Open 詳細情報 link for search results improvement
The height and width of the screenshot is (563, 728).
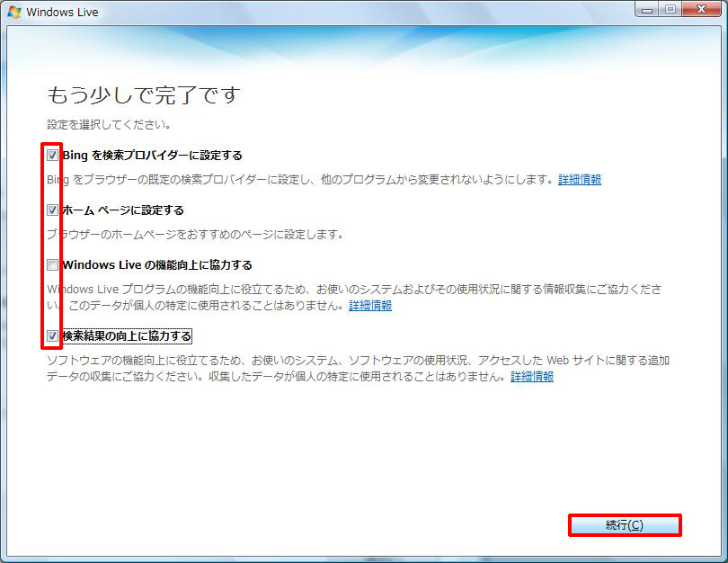point(532,376)
